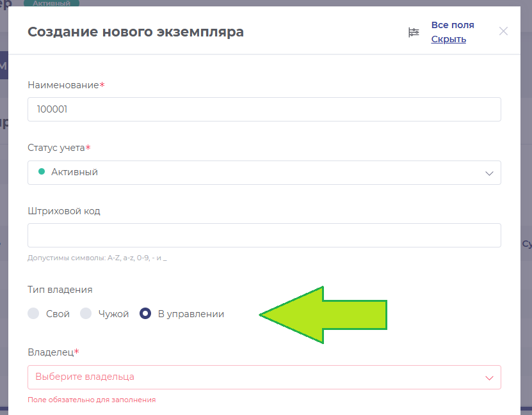Select the Свой ownership radio button
532x415 pixels.
coord(34,314)
